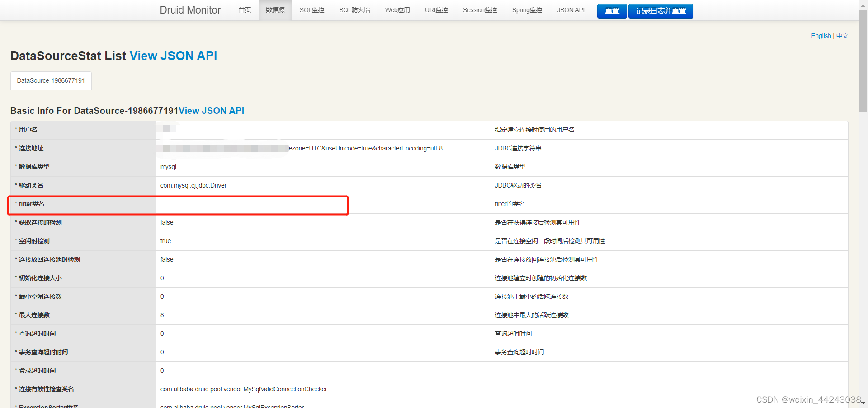View Session监控 statistics
The image size is (868, 408).
coord(479,10)
